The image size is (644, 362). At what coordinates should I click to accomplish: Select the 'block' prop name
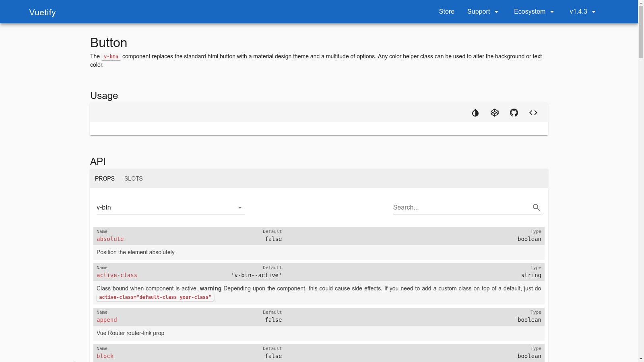tap(105, 356)
